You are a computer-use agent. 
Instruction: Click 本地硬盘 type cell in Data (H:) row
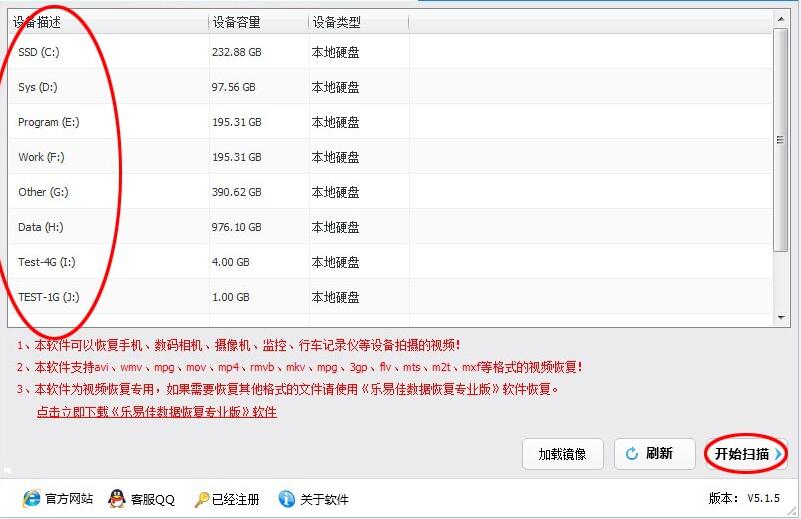pyautogui.click(x=335, y=227)
